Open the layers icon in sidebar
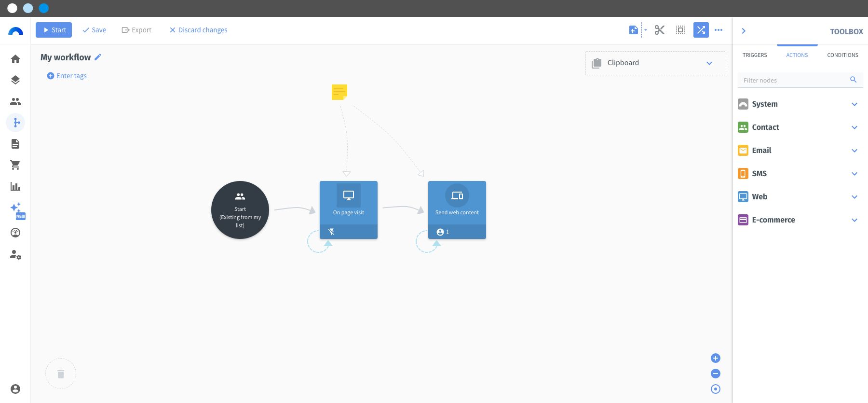 [15, 80]
